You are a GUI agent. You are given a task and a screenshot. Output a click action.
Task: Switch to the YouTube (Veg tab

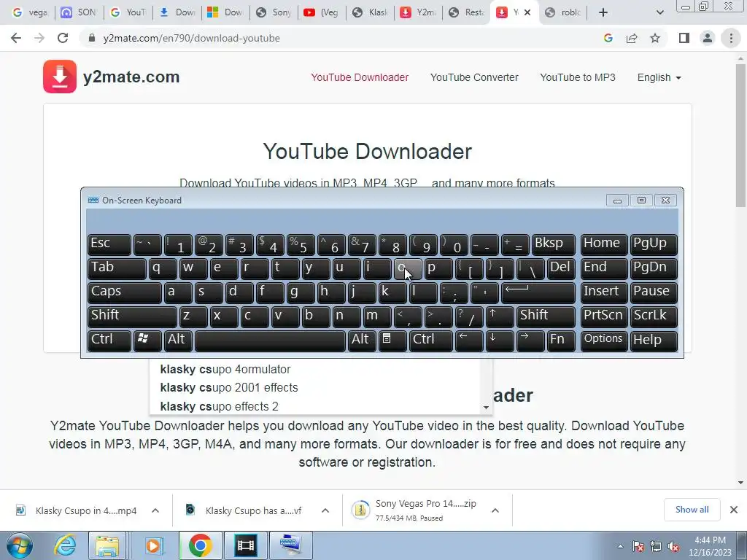pos(322,12)
